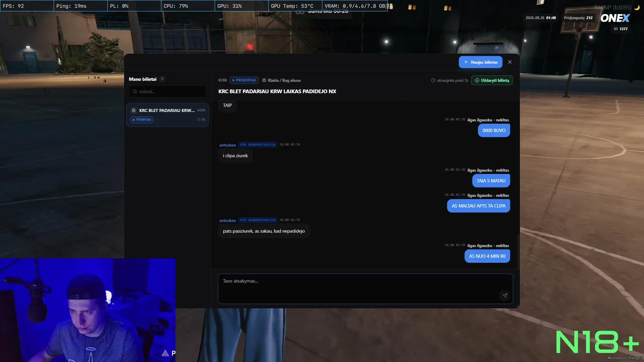644x362 pixels.
Task: Click the 'AS NUO 4 MIN IKI' message bubble
Action: 487,256
